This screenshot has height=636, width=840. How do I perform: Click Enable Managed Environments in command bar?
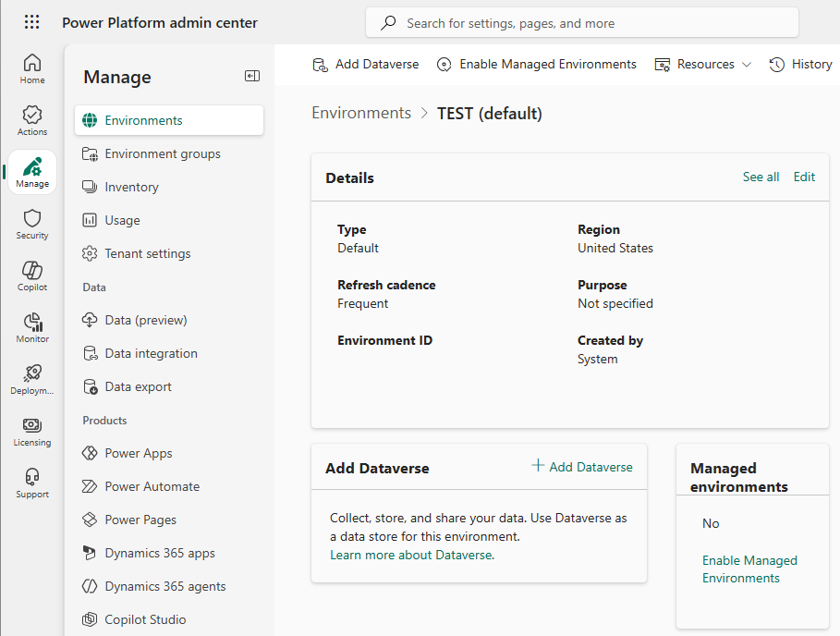[536, 65]
